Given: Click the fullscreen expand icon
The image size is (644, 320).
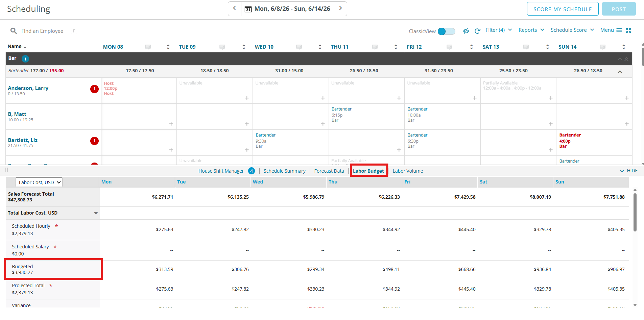Looking at the screenshot, I should point(628,31).
